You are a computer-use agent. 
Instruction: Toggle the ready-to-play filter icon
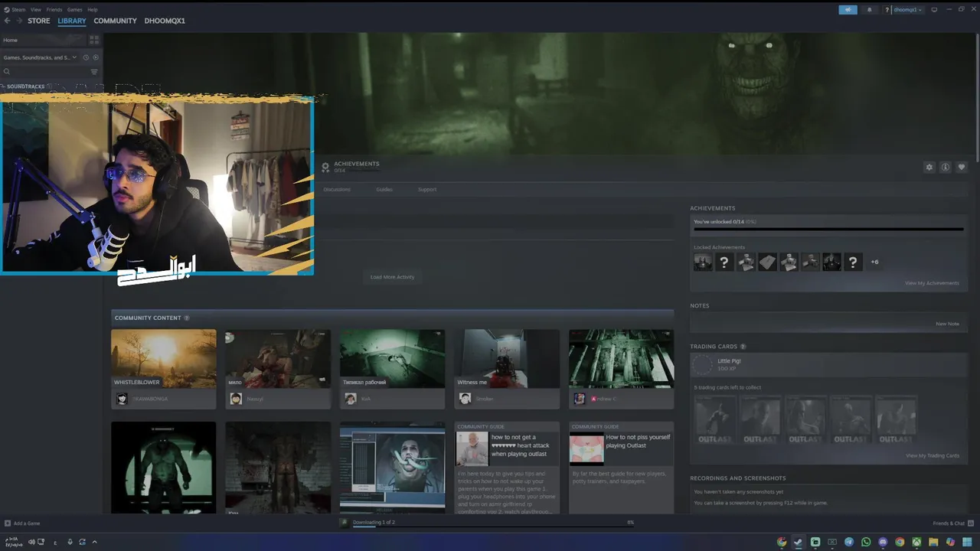(96, 57)
